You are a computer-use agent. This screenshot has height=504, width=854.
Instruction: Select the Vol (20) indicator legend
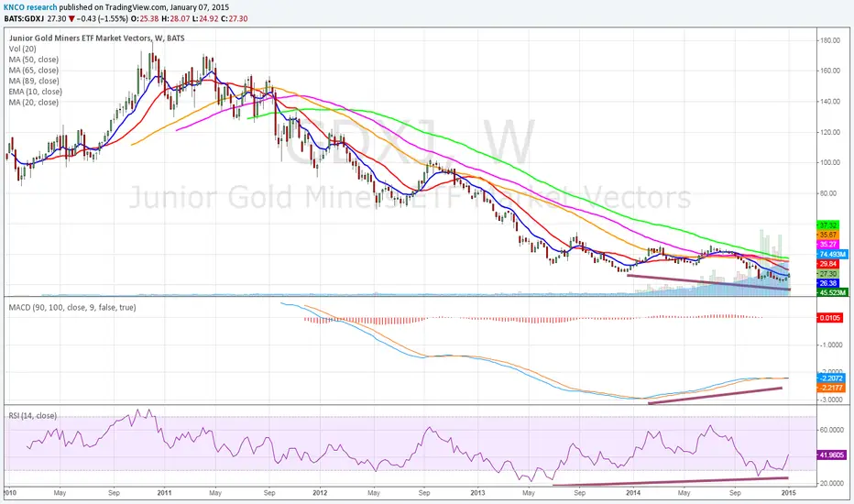click(x=22, y=49)
